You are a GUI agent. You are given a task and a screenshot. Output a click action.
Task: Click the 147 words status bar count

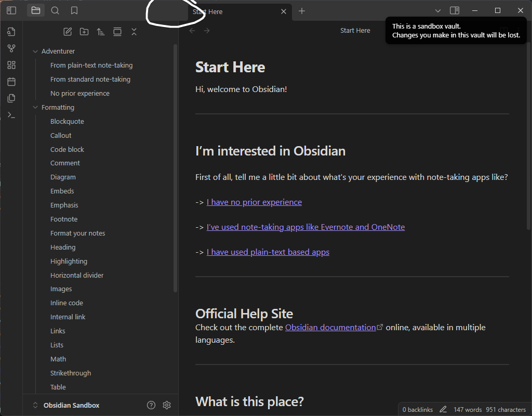pyautogui.click(x=468, y=410)
